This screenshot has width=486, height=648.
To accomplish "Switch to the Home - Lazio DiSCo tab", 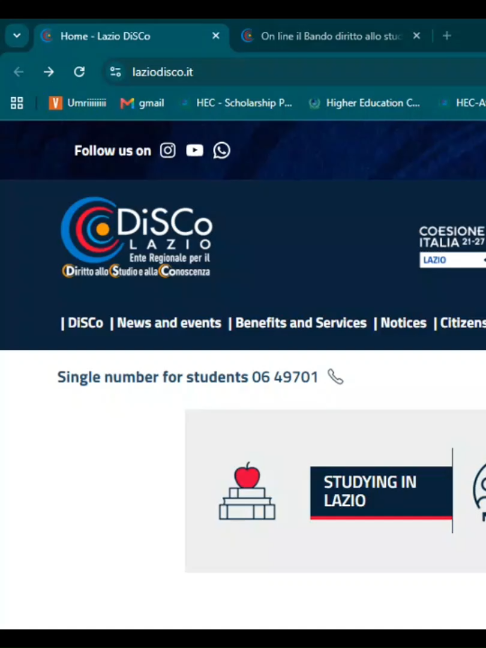I will (131, 36).
